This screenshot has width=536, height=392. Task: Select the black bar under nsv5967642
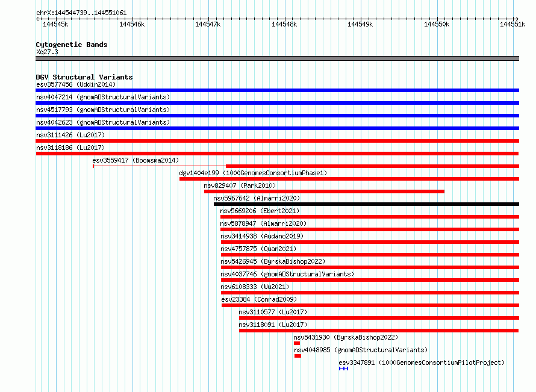point(366,204)
